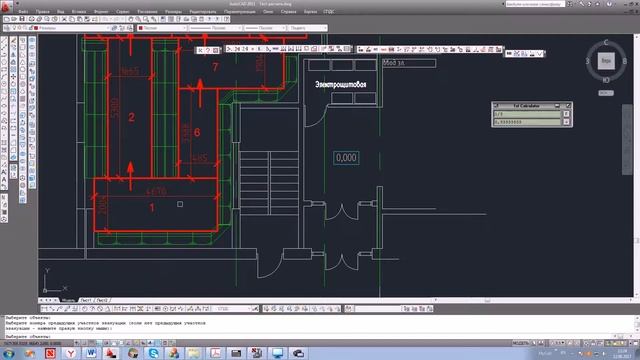
Task: Open the СПДС menu
Action: point(329,12)
